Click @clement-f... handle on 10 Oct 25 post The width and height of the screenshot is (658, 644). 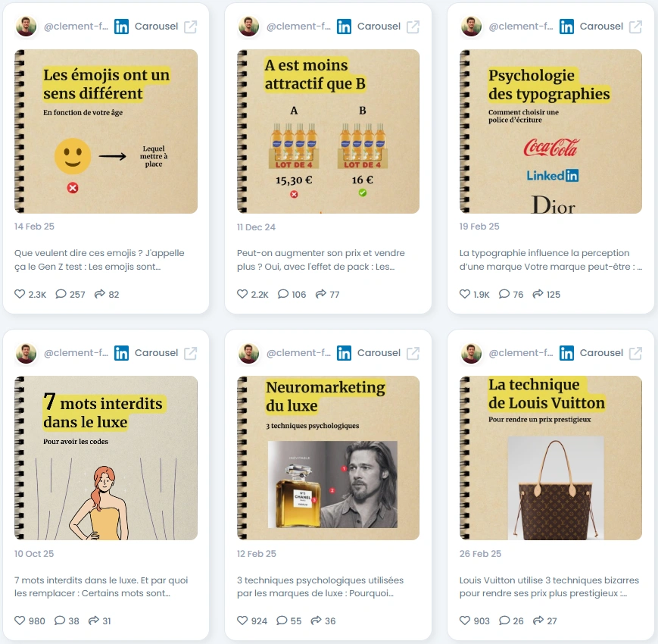[x=76, y=352]
